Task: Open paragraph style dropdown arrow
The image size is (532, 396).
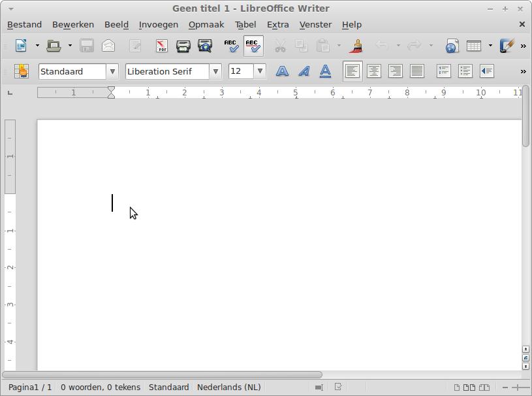Action: (112, 71)
